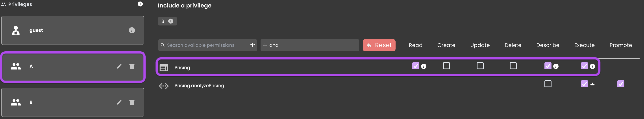This screenshot has height=119, width=644.
Task: Open permission filter sliders icon
Action: (252, 45)
